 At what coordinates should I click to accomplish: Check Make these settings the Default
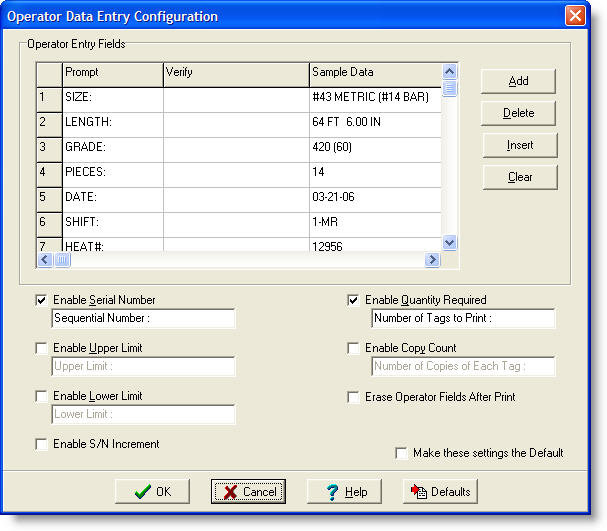point(401,453)
